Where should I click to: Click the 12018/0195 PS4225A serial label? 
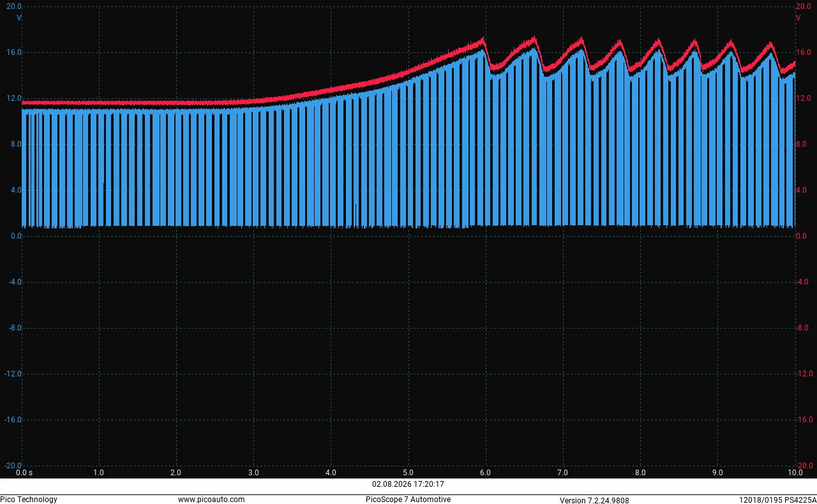pos(778,500)
